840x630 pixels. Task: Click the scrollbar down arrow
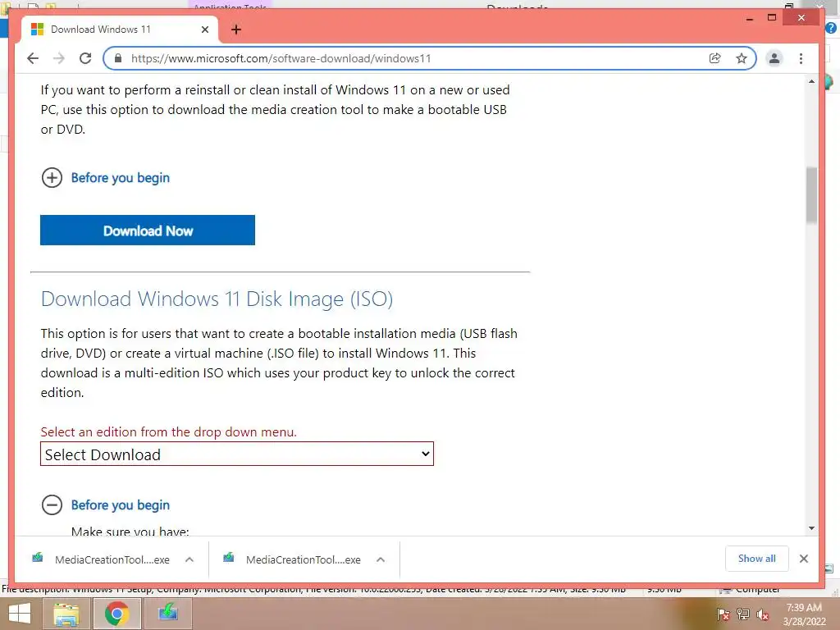tap(811, 528)
